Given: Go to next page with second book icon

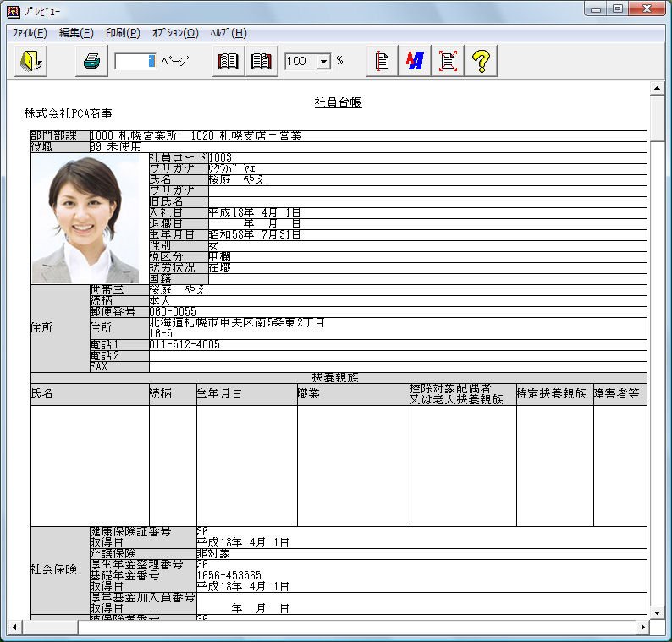Looking at the screenshot, I should point(262,61).
